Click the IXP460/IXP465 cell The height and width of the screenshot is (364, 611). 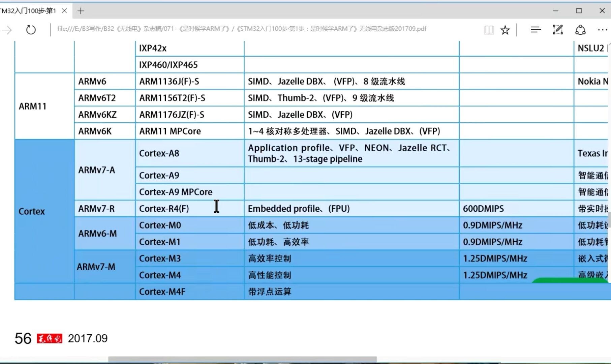(x=190, y=65)
